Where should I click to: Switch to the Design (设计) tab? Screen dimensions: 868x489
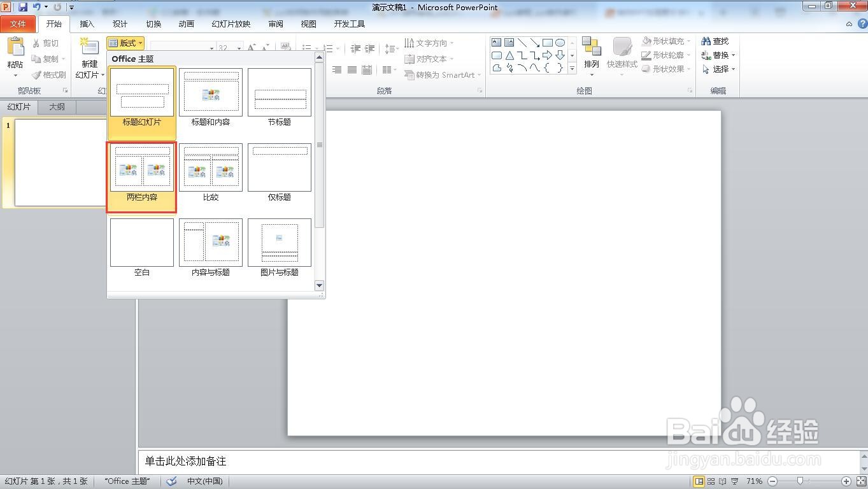click(x=120, y=24)
